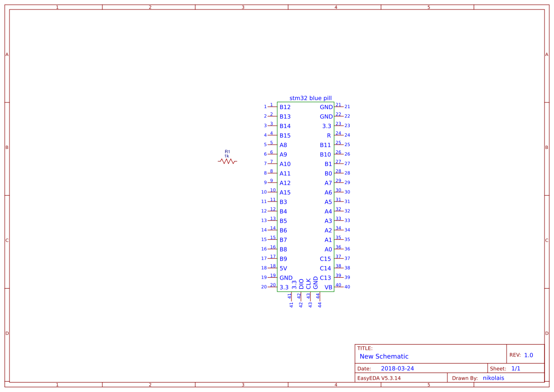Click pin label C14

[x=326, y=269]
